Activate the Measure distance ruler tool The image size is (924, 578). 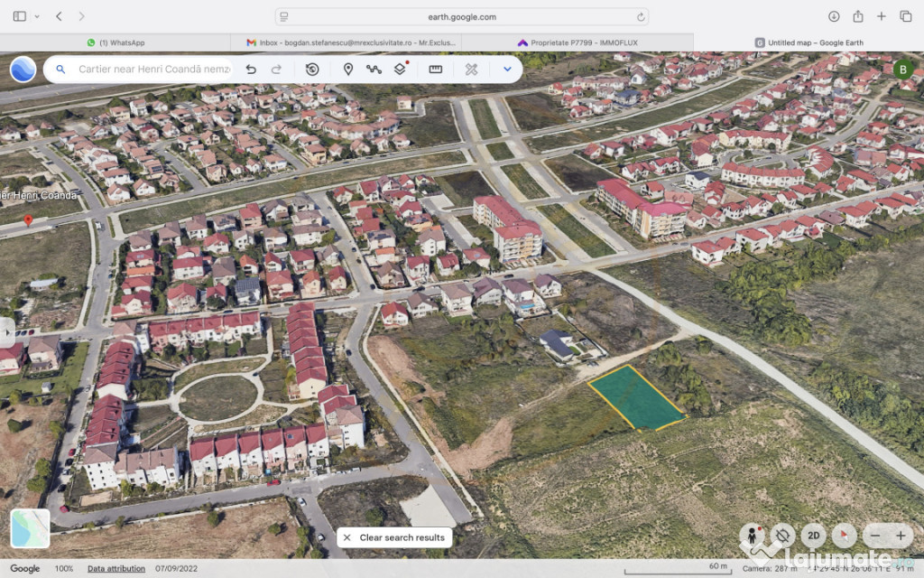click(435, 69)
